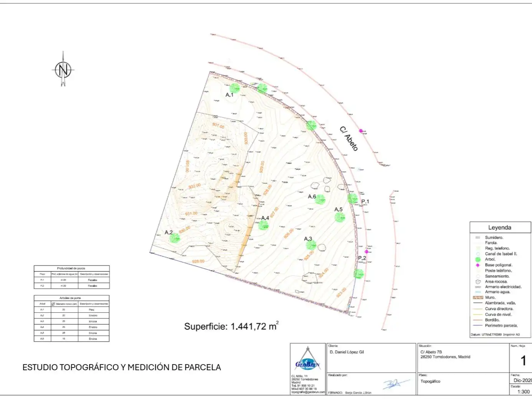This screenshot has height=399, width=532.
Task: Click the 'P.2' well label on the map
Action: pos(362,258)
